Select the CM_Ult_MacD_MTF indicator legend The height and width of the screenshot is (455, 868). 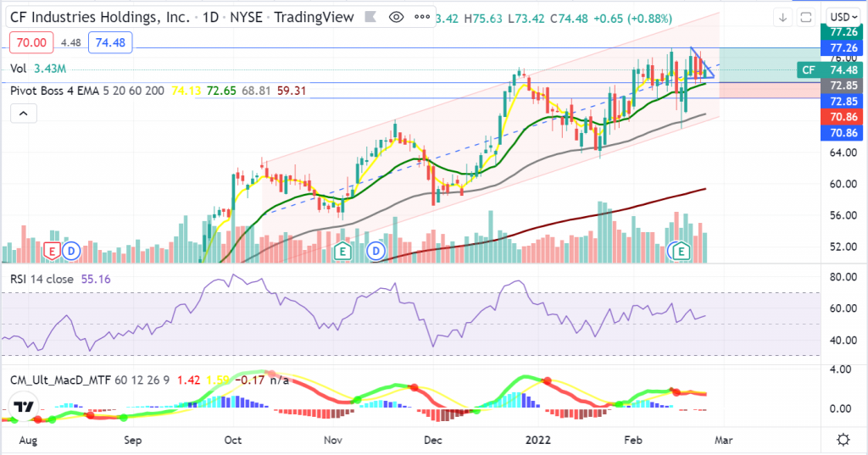(x=90, y=380)
